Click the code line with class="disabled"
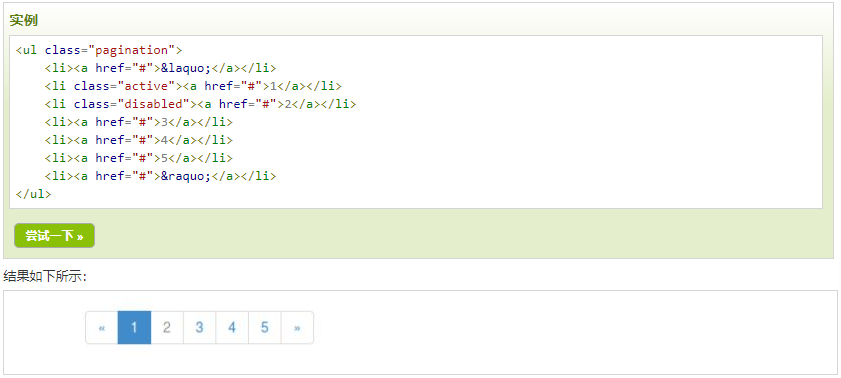Screen dimensions: 841x378 [x=201, y=104]
